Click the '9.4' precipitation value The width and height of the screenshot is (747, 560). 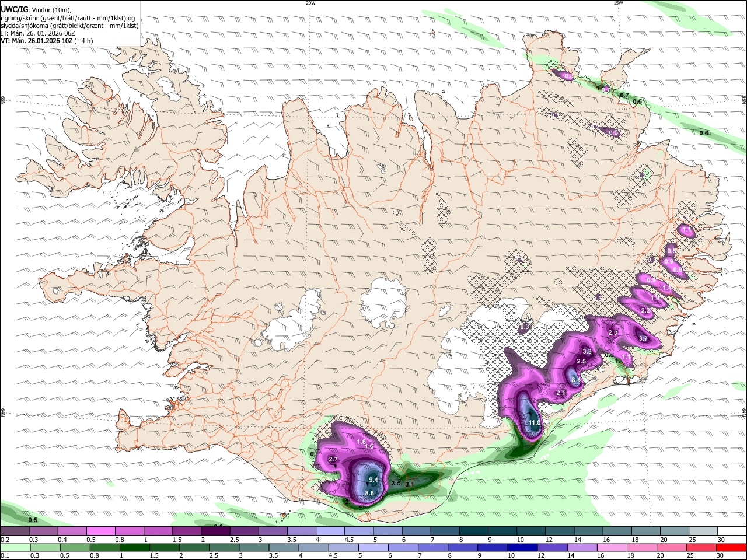click(x=374, y=480)
